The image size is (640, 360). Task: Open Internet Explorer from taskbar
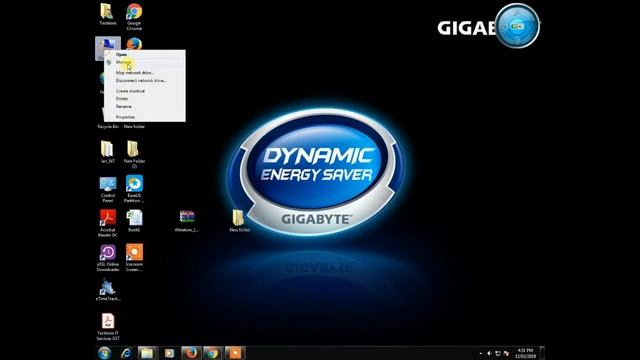tap(126, 353)
